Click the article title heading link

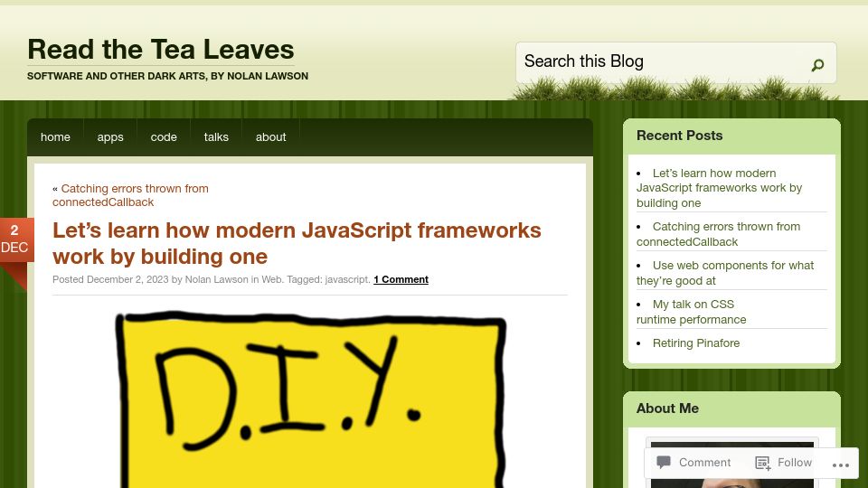point(297,243)
